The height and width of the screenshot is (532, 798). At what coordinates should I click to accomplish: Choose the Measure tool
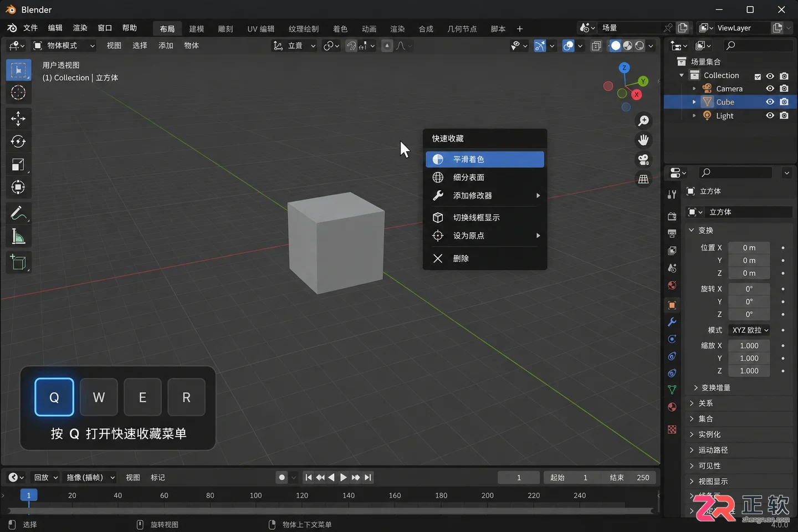coord(18,237)
